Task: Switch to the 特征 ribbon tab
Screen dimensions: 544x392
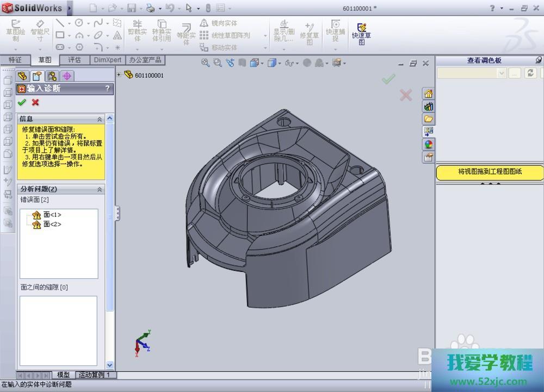Action: coord(15,60)
